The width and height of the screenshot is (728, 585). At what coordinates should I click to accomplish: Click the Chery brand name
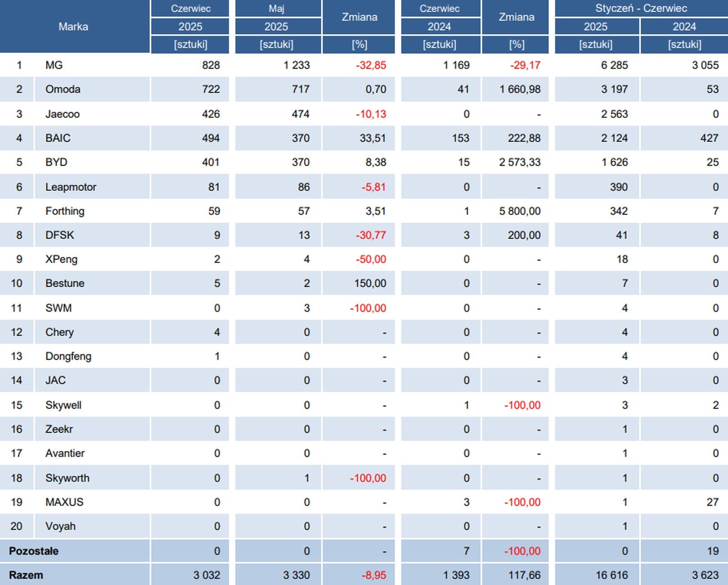tap(60, 332)
